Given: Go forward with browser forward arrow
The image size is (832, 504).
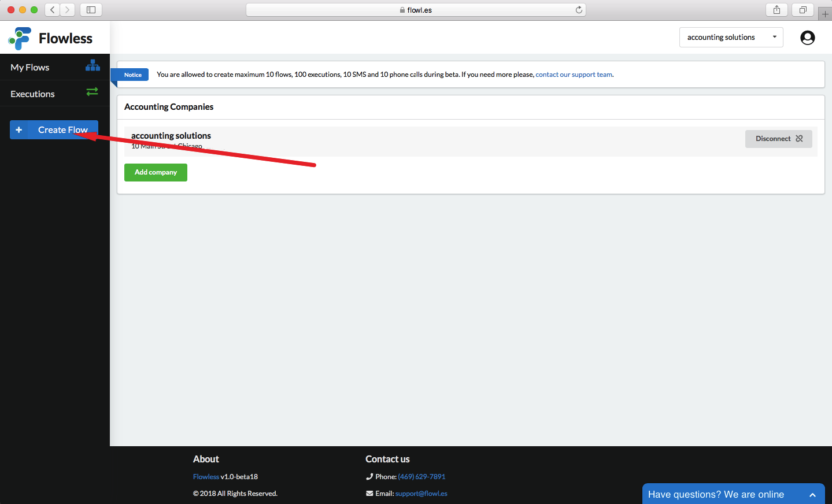Looking at the screenshot, I should (x=68, y=10).
